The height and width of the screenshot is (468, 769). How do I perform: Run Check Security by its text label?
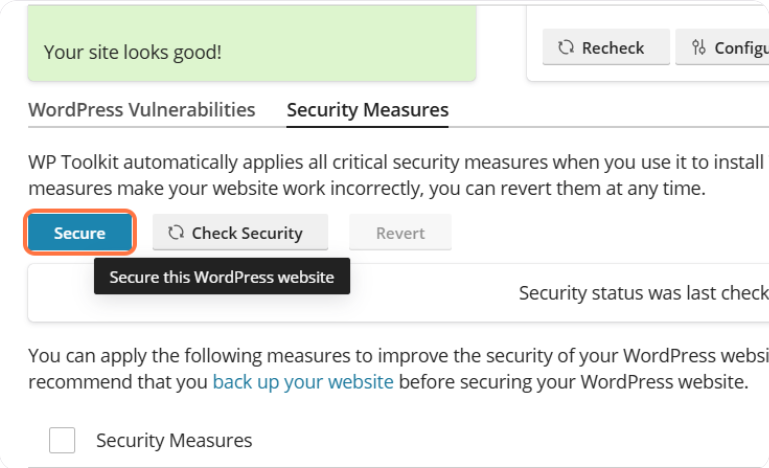(247, 233)
